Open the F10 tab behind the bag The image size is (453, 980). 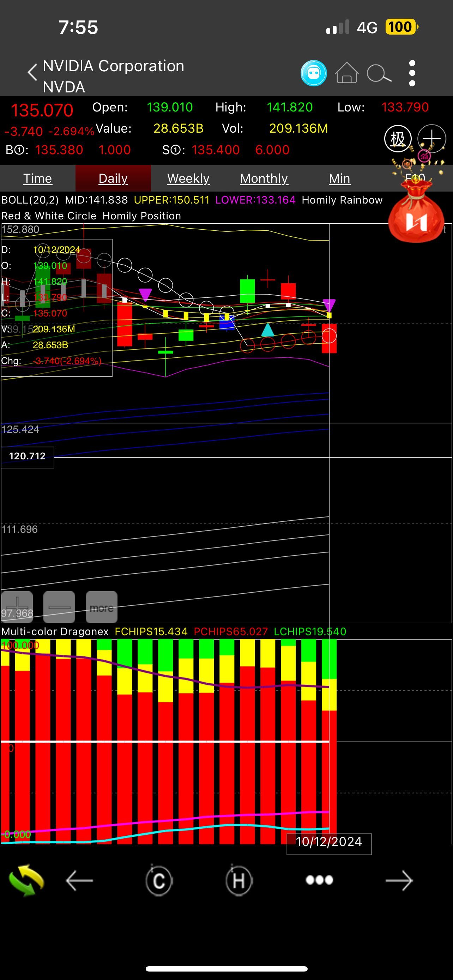(415, 178)
